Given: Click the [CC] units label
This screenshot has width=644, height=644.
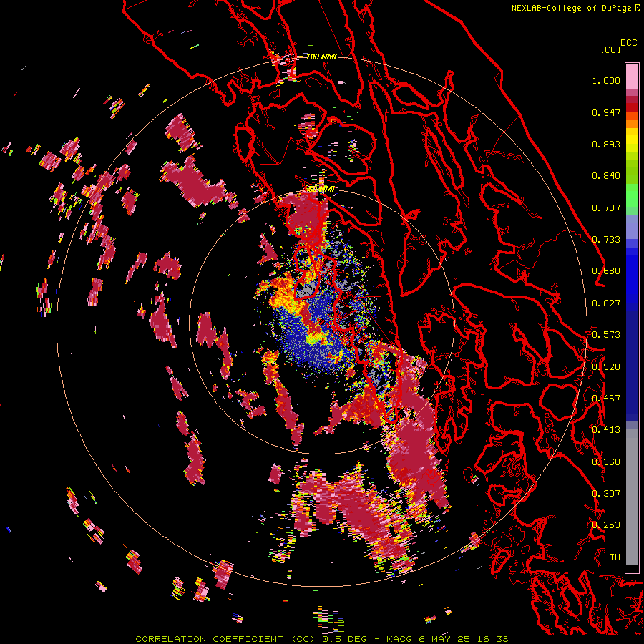Looking at the screenshot, I should 610,50.
